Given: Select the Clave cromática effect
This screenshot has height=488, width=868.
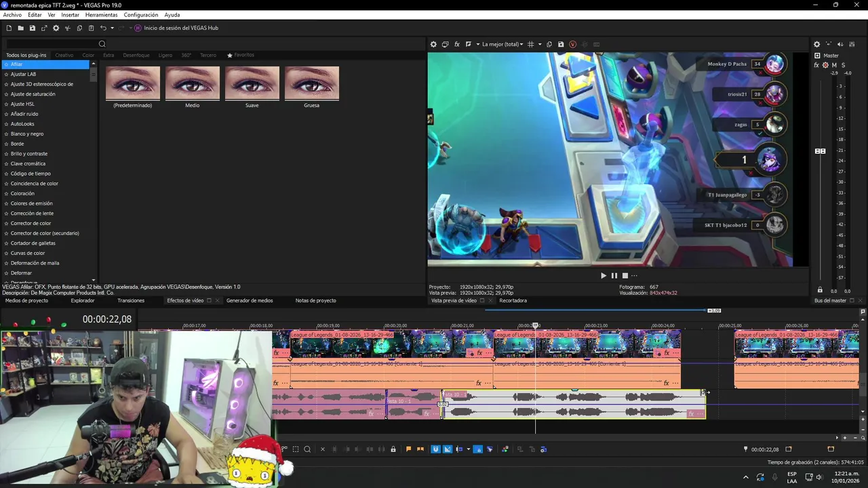Looking at the screenshot, I should pyautogui.click(x=28, y=163).
